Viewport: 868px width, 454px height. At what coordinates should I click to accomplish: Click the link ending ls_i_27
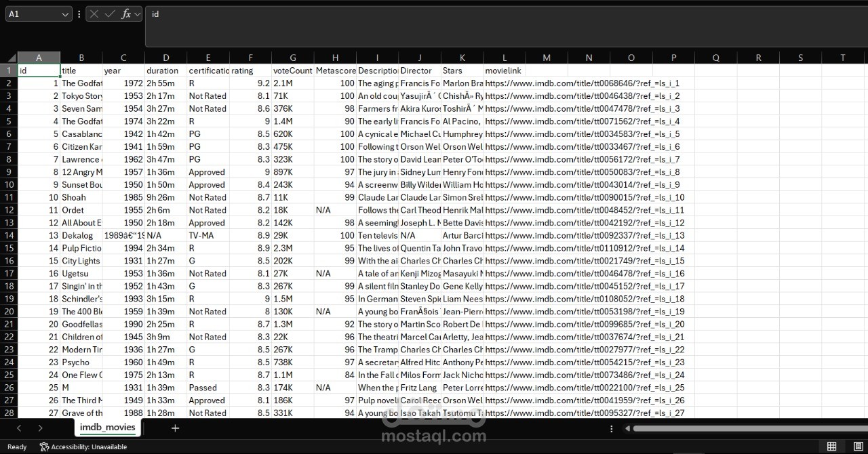[x=585, y=413]
